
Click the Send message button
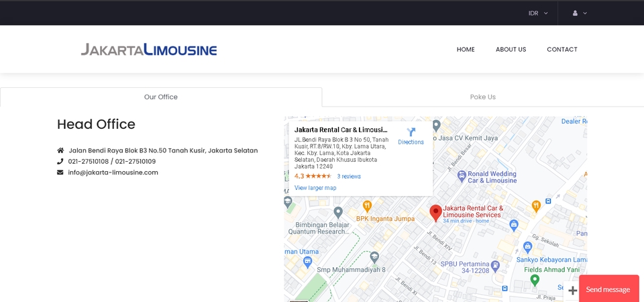[608, 289]
